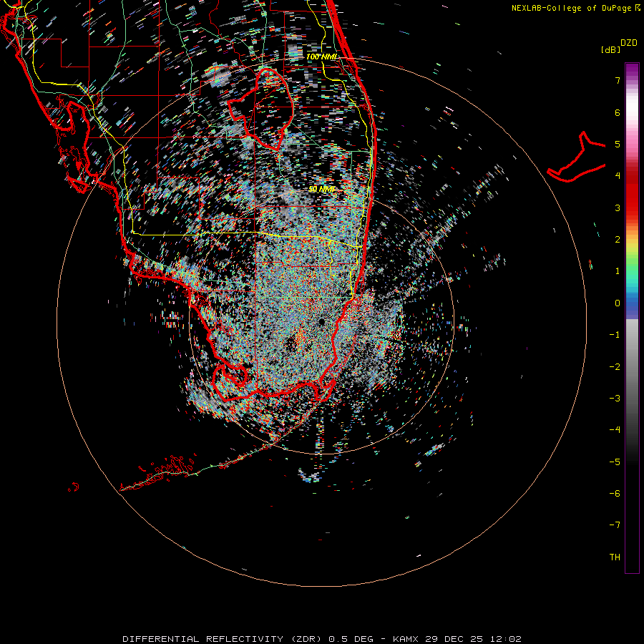Click the 100 NMI range ring label

[x=322, y=57]
